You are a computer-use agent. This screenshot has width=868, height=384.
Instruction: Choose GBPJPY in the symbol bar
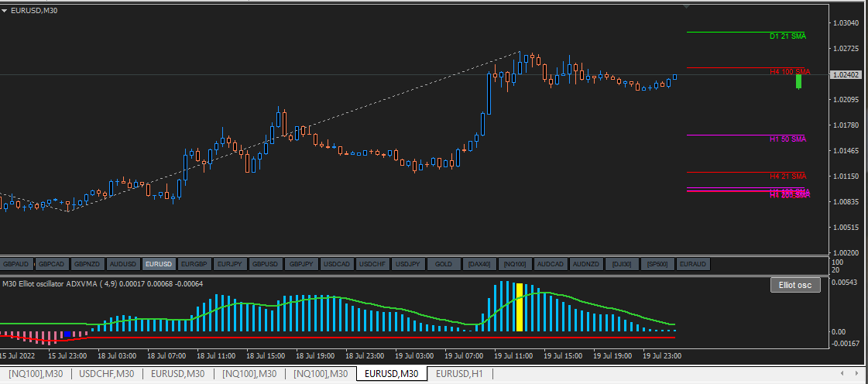pos(301,265)
